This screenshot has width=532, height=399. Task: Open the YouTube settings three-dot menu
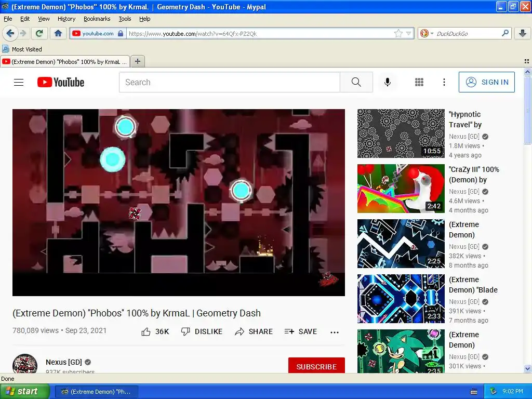(x=444, y=82)
